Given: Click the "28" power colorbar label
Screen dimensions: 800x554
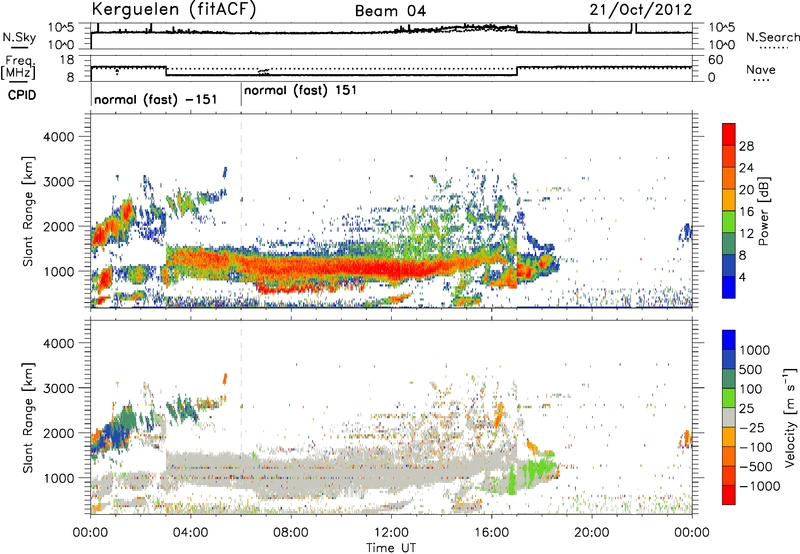Looking at the screenshot, I should (x=746, y=146).
